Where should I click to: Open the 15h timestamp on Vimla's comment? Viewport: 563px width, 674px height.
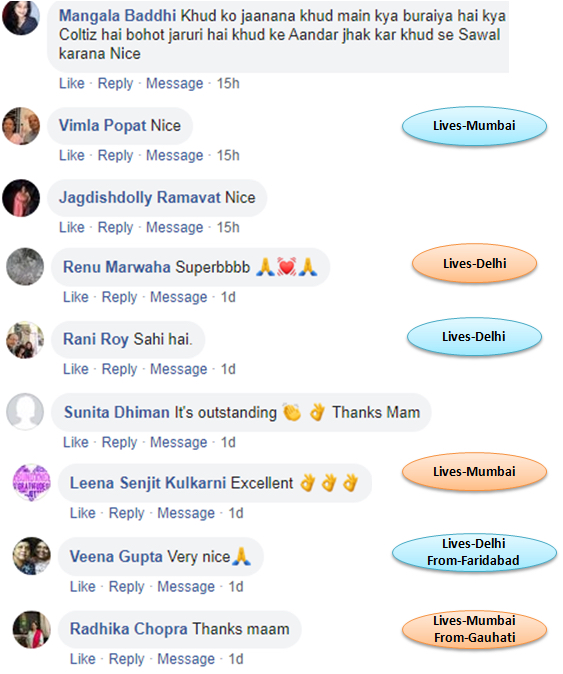[228, 155]
